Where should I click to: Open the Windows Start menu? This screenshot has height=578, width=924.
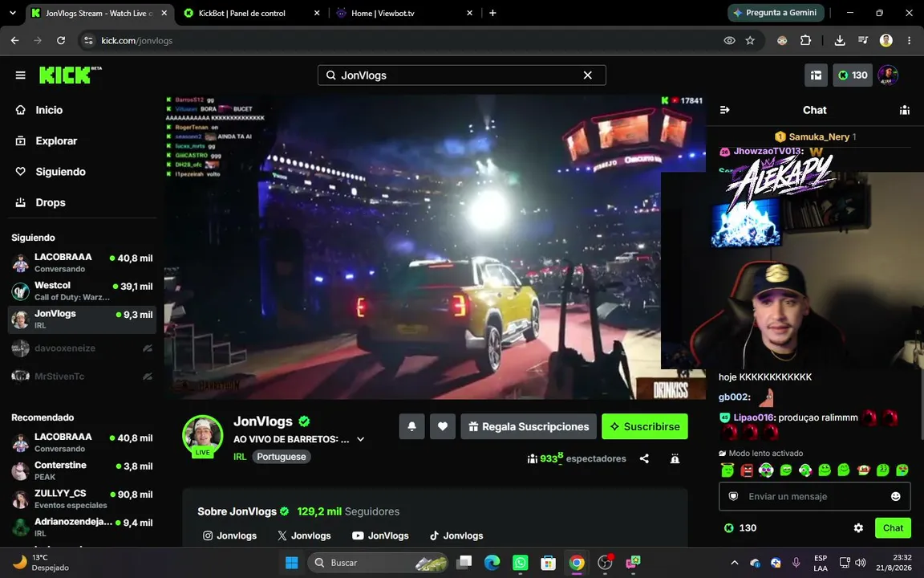tap(292, 563)
